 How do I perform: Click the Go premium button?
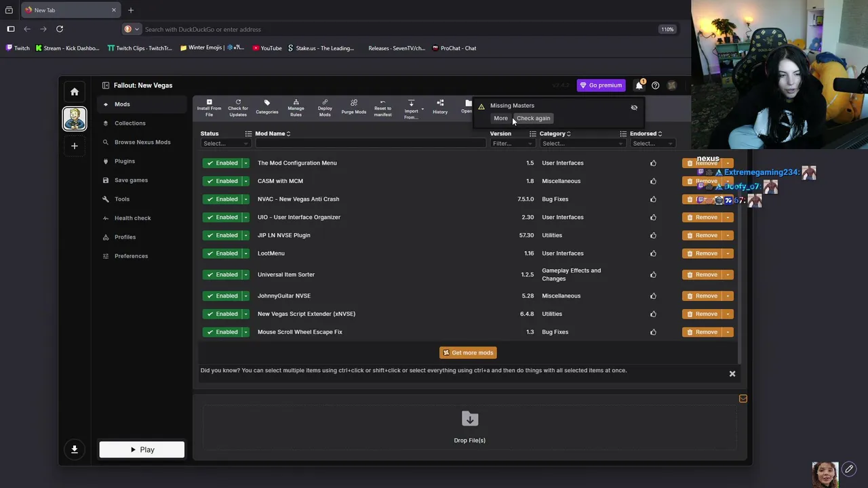tap(601, 85)
